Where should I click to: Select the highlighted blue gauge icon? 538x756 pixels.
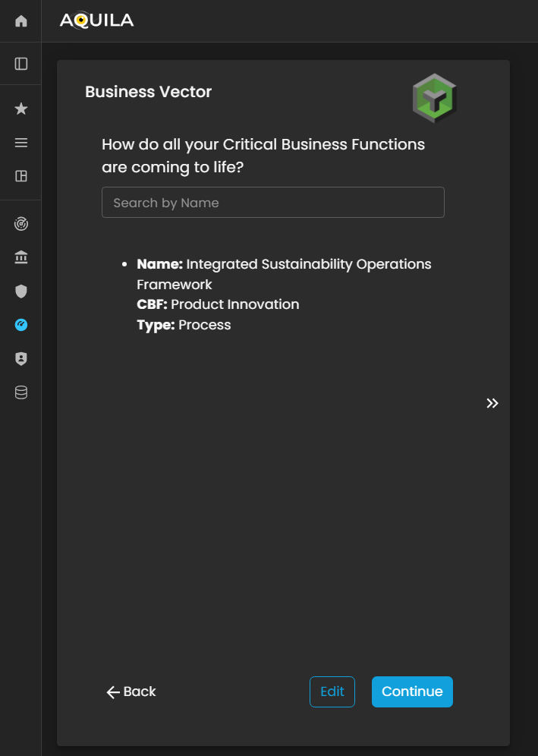(21, 325)
